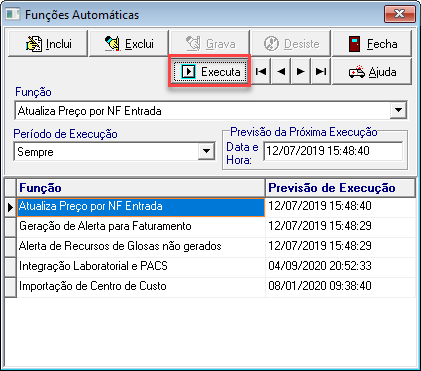
Task: Click row selector beside Importação de Centro
Action: [x=10, y=287]
